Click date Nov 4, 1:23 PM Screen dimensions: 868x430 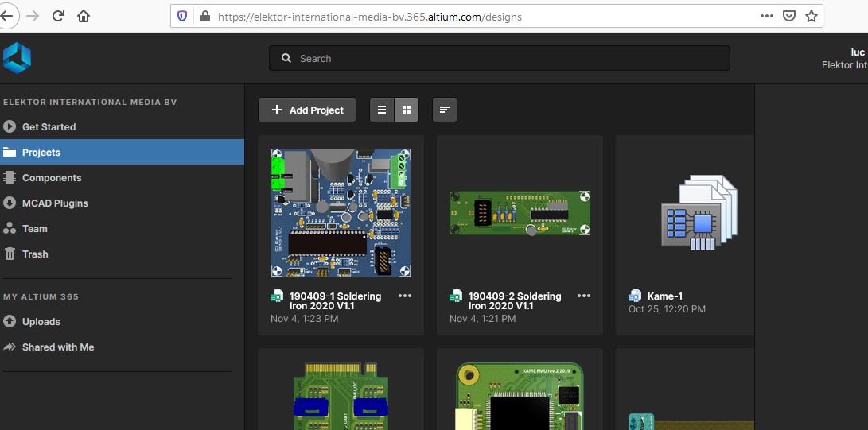(305, 319)
